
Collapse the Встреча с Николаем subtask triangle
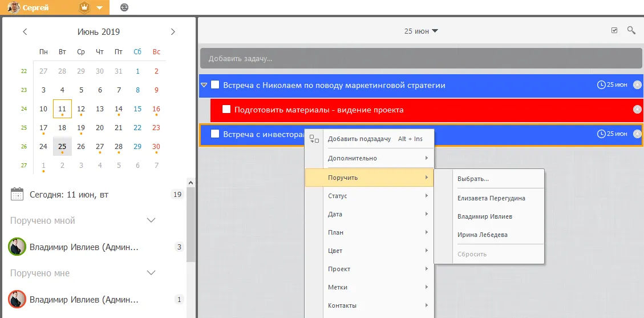(204, 85)
